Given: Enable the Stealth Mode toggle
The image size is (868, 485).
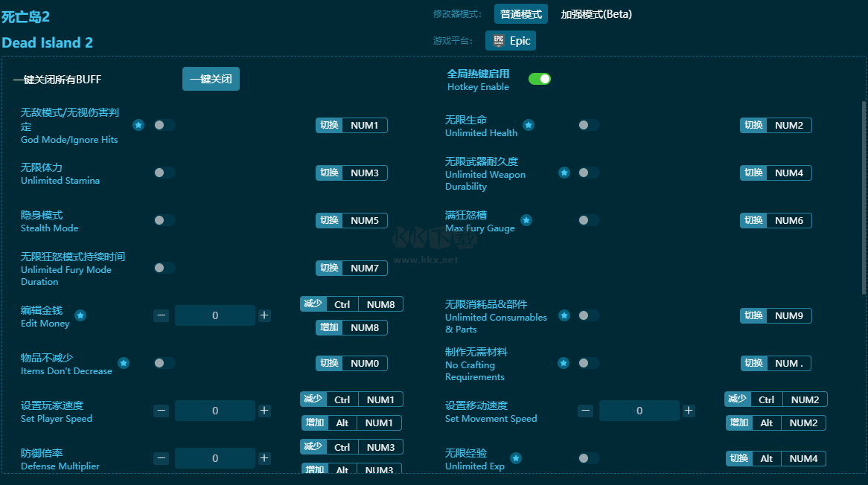Looking at the screenshot, I should [x=165, y=220].
